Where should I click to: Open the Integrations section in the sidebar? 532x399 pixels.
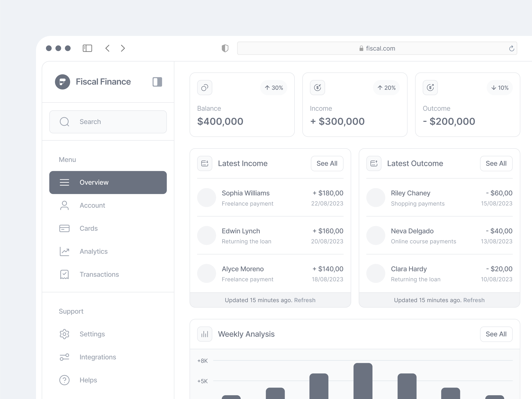(98, 357)
